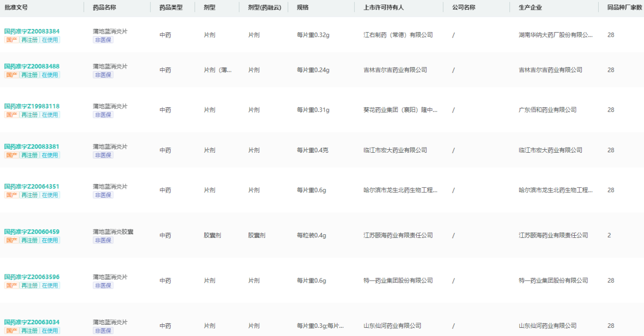This screenshot has width=644, height=336.
Task: Click dosage form 片剂（薄... in Z20083488 row
Action: (218, 70)
